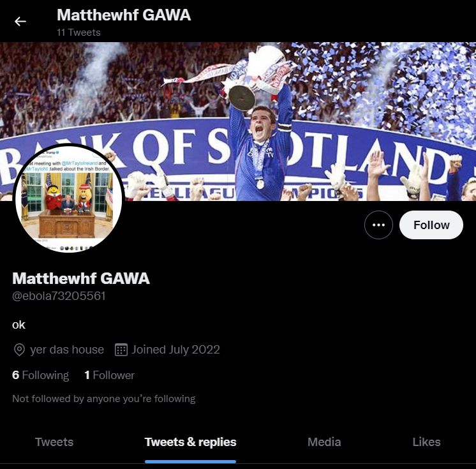Screen dimensions: 476x469
Task: Click the @ebola73205561 handle text
Action: pyautogui.click(x=59, y=296)
